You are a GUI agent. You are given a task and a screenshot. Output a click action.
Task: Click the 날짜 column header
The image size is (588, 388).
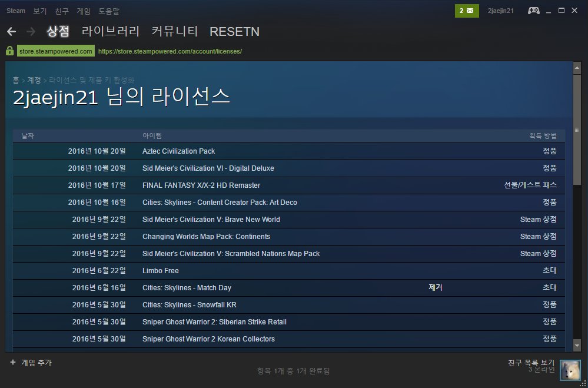coord(28,136)
